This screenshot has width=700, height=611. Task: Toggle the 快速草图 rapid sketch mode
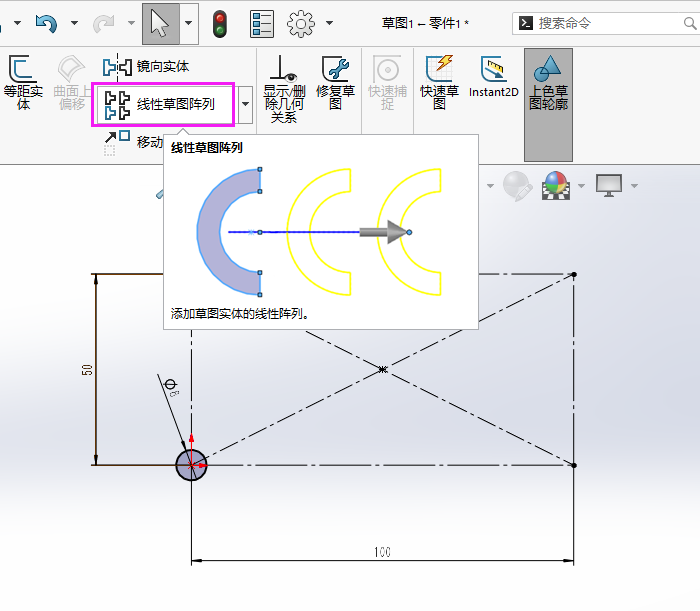tap(439, 83)
